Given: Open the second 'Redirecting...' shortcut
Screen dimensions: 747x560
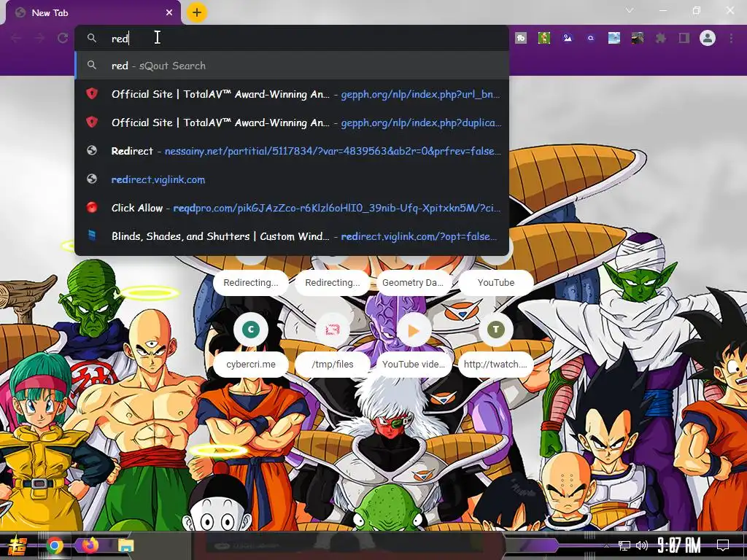Looking at the screenshot, I should pos(333,283).
